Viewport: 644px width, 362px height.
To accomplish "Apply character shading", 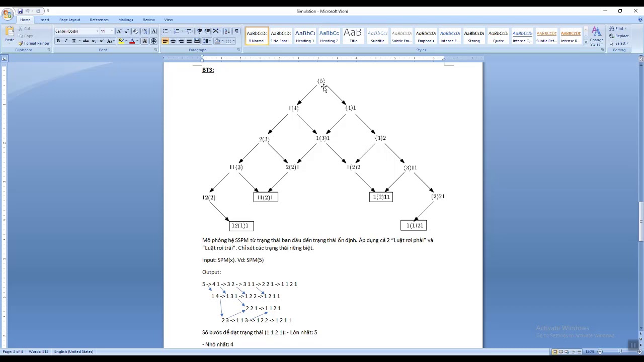I will pos(145,41).
